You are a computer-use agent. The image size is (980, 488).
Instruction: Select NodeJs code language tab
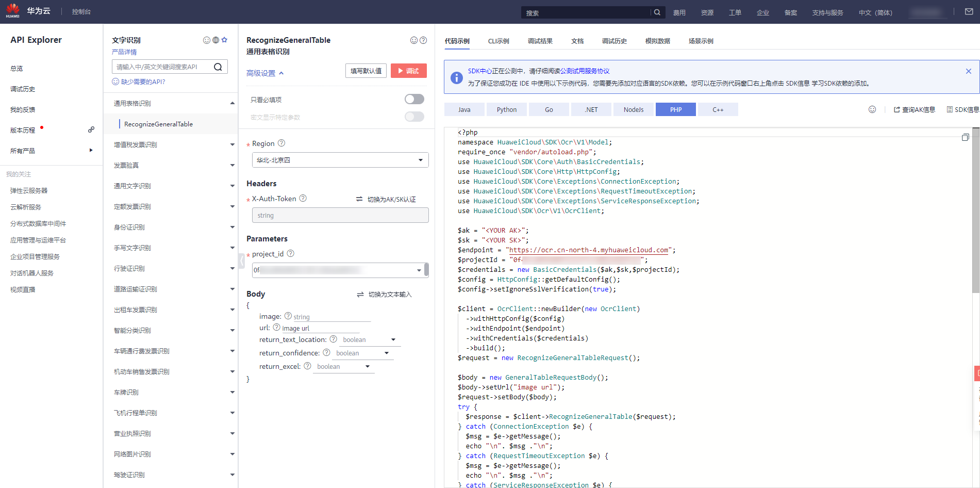coord(634,109)
